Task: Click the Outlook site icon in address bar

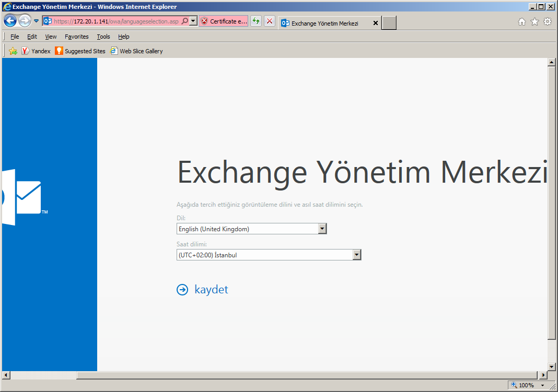Action: click(x=48, y=21)
